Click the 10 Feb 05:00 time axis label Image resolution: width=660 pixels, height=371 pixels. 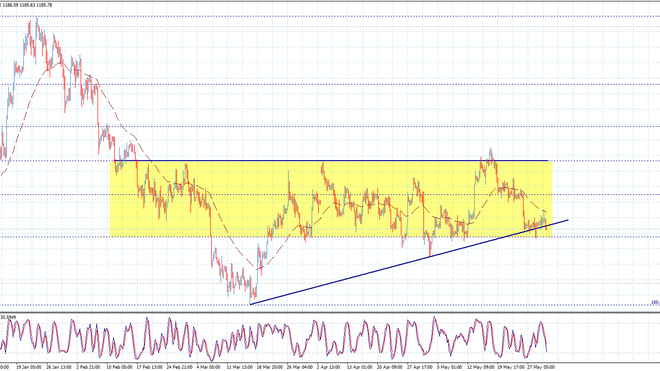tap(119, 367)
